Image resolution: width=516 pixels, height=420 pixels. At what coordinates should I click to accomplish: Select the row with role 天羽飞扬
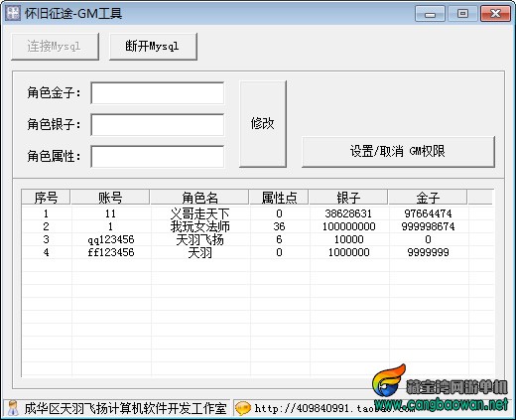coord(257,239)
